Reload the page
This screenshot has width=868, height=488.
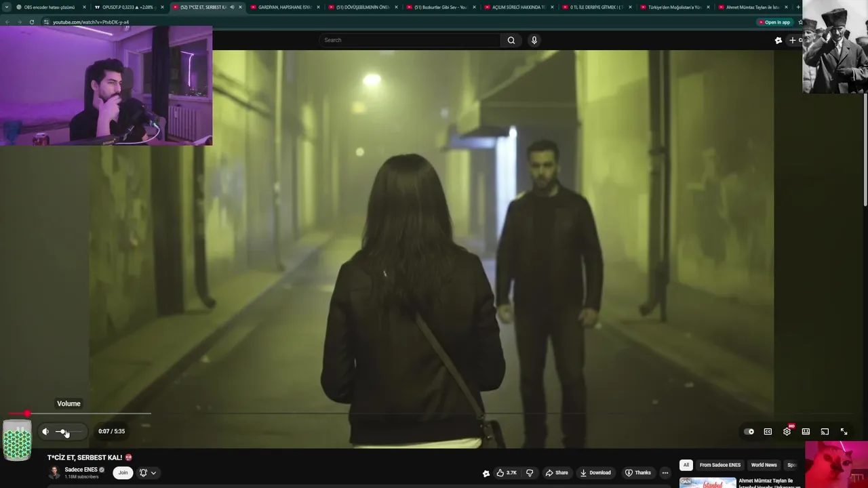(x=31, y=22)
